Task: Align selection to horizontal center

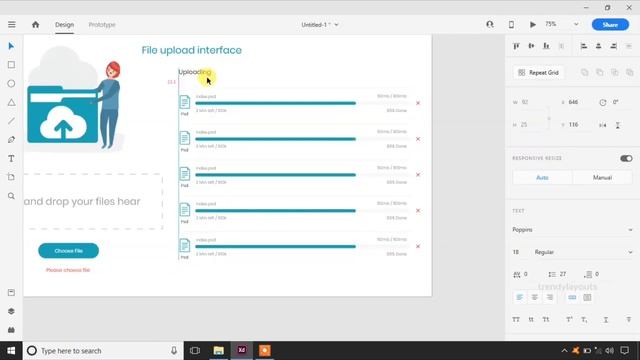Action: pyautogui.click(x=598, y=46)
